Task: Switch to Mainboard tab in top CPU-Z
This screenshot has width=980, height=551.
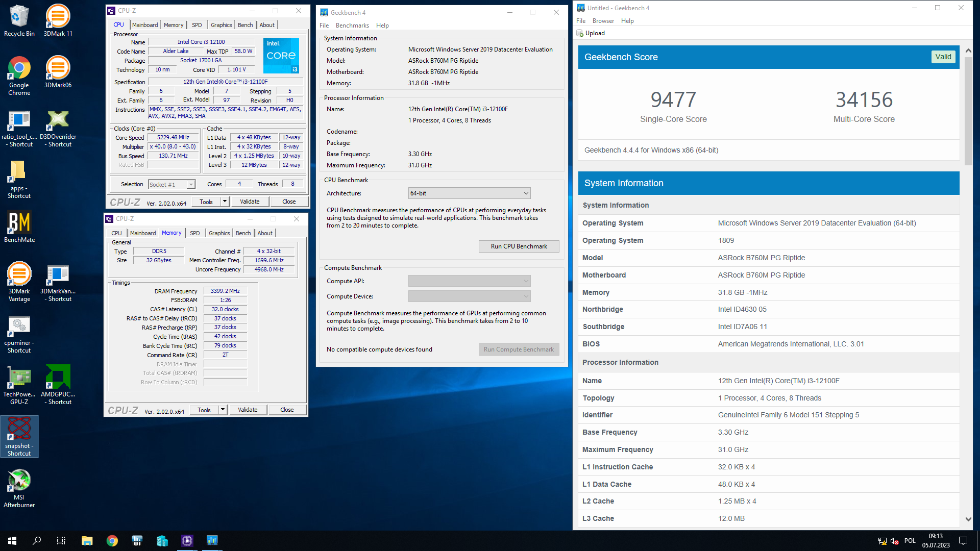Action: pyautogui.click(x=145, y=25)
